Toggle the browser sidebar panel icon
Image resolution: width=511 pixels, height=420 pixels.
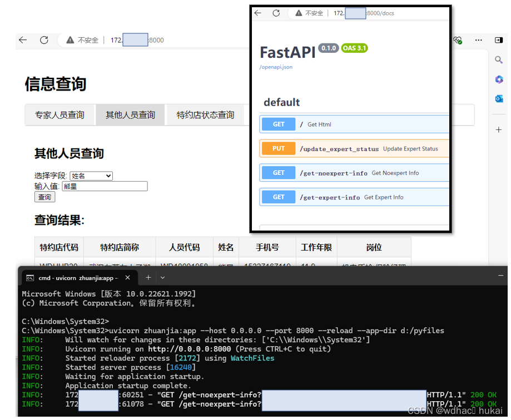(499, 40)
